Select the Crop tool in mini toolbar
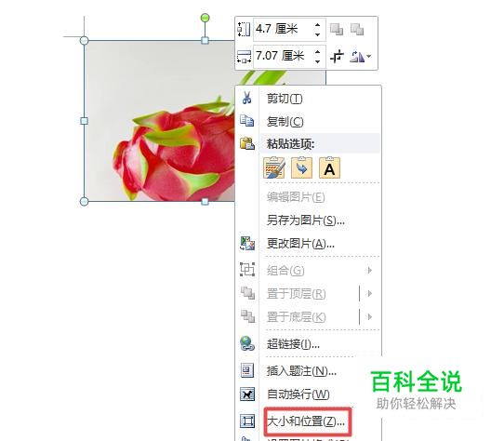Viewport: 504px width, 441px height. coord(337,57)
